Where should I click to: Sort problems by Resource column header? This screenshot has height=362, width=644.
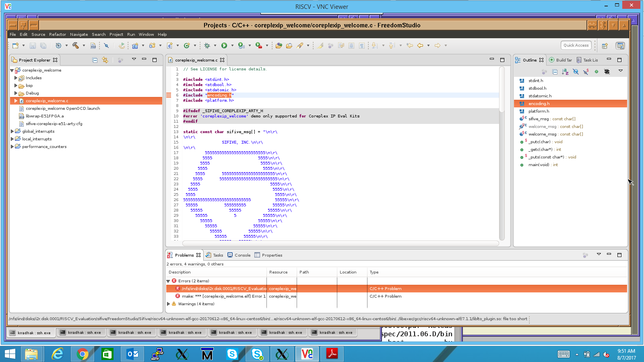pos(282,272)
